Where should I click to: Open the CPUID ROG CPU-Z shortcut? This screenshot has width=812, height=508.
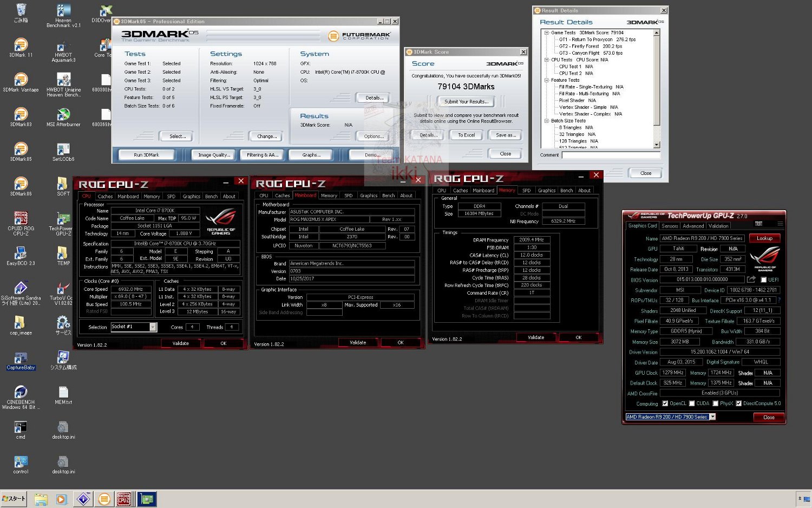pos(21,224)
